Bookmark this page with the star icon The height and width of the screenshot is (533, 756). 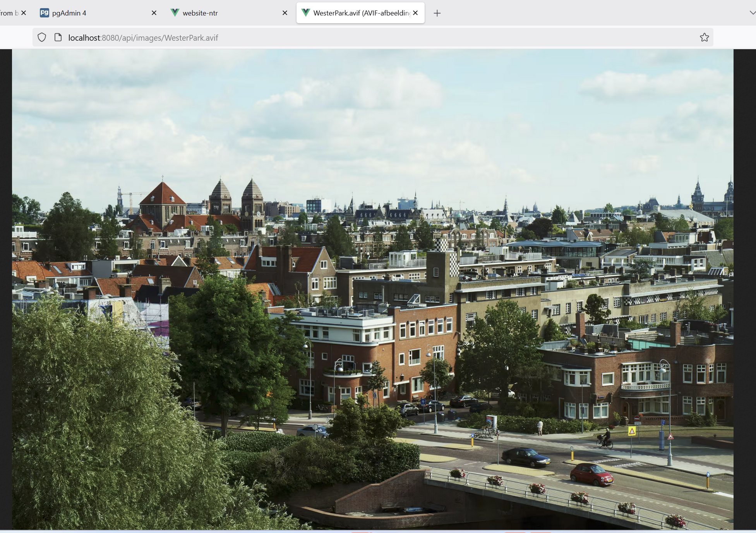coord(704,38)
